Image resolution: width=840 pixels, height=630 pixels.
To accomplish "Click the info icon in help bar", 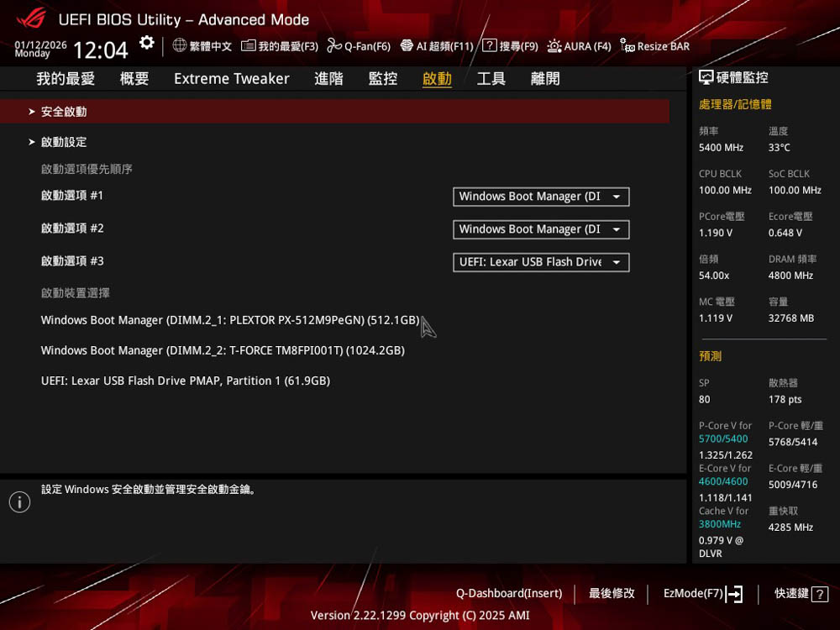I will pos(19,502).
